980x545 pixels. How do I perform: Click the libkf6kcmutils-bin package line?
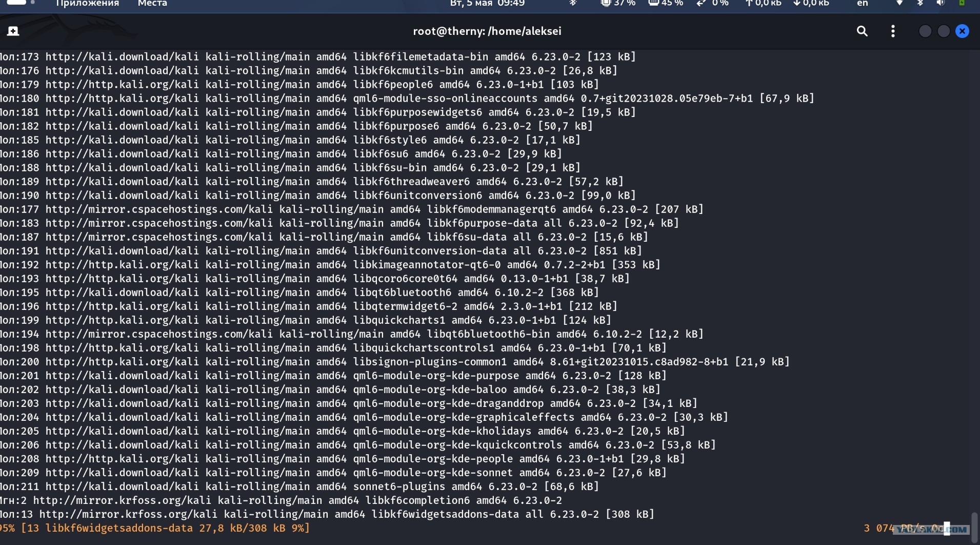point(309,70)
